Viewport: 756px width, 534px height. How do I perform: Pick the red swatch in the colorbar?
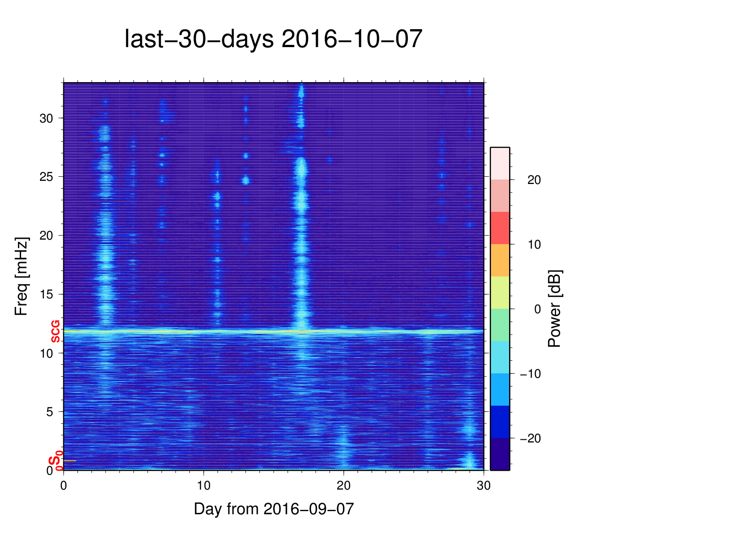click(500, 228)
